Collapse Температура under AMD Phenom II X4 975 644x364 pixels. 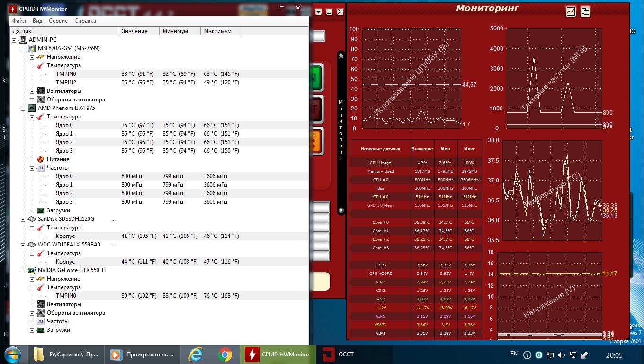[32, 117]
